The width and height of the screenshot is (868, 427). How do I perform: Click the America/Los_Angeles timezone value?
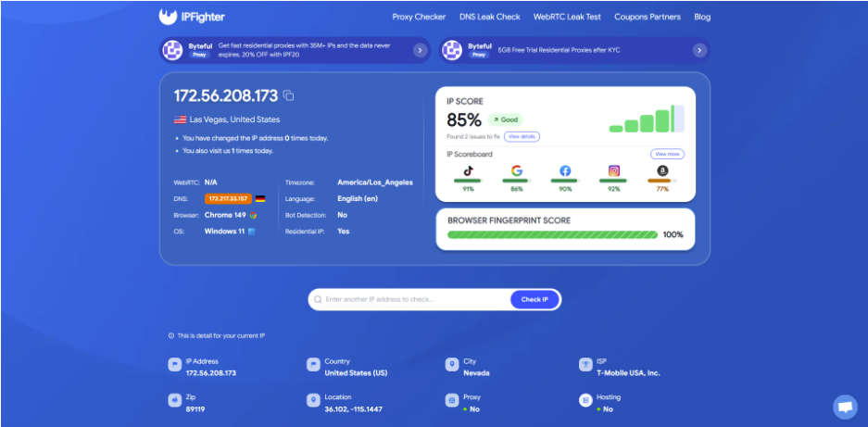coord(375,182)
